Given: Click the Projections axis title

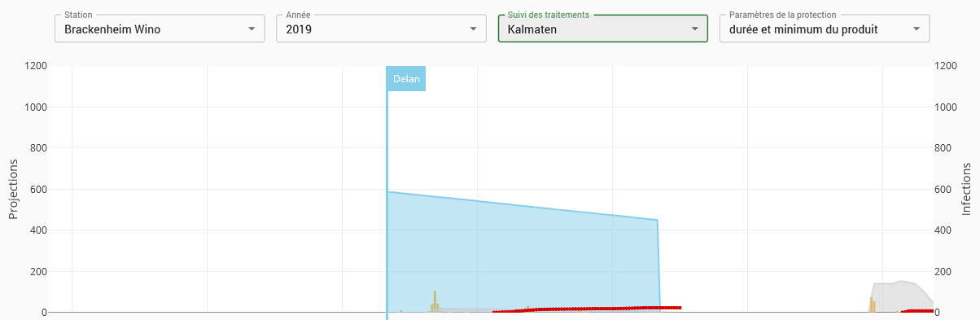Looking at the screenshot, I should (13, 189).
